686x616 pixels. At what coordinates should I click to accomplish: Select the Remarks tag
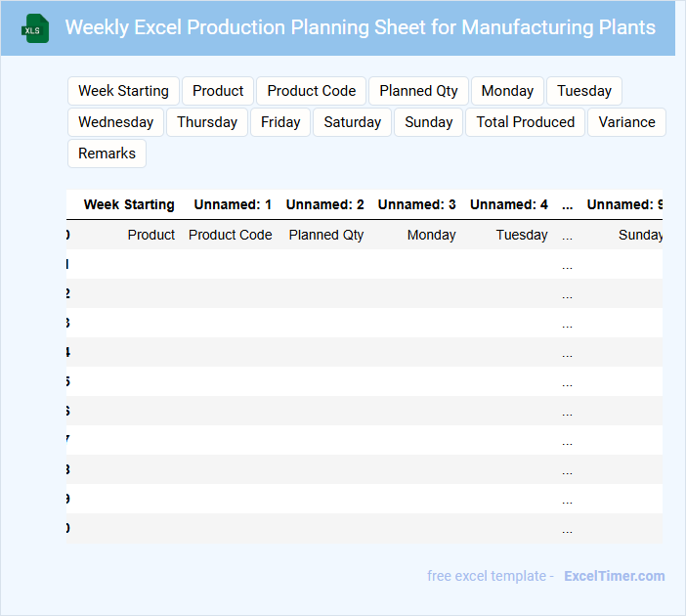(x=107, y=154)
